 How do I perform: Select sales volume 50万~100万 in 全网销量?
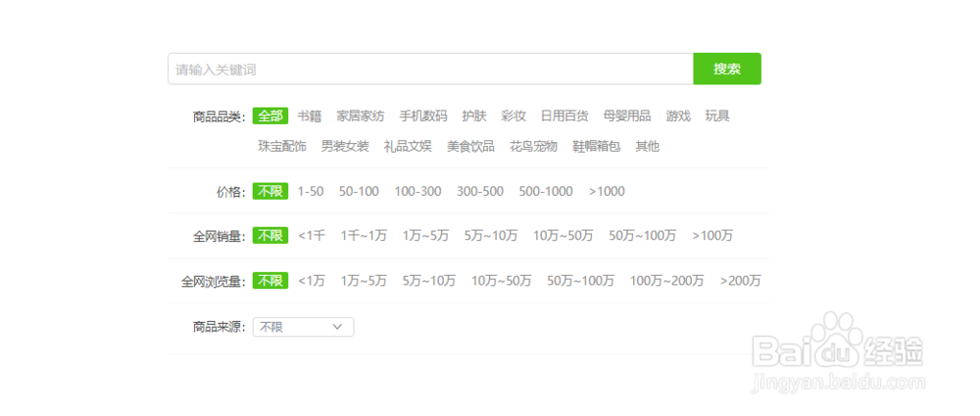643,236
